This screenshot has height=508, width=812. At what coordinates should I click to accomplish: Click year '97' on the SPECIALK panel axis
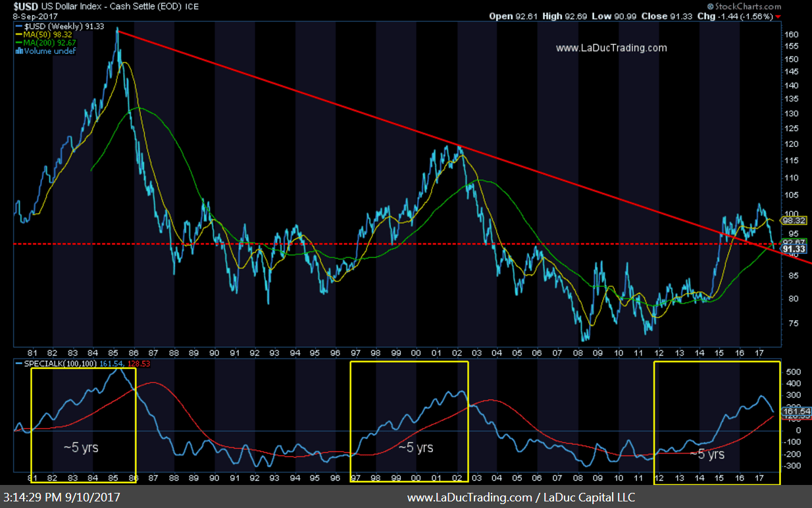pos(357,478)
